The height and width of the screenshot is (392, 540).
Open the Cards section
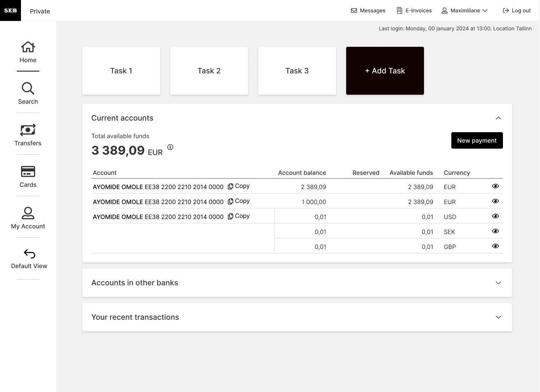[28, 176]
